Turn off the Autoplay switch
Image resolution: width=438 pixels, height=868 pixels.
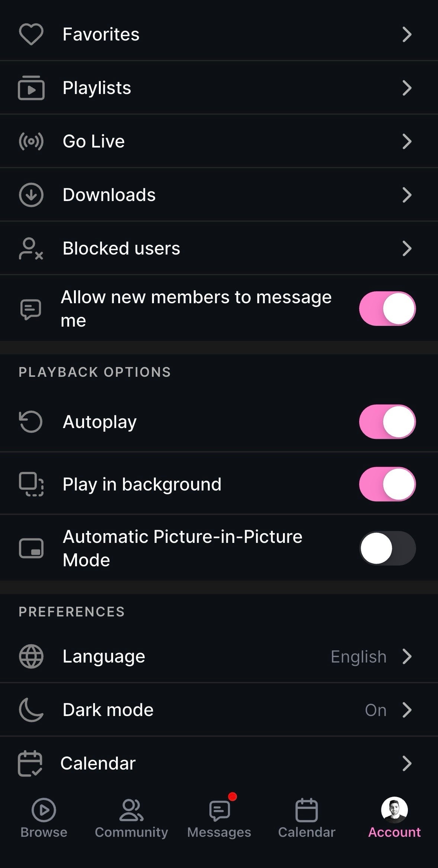(x=387, y=422)
